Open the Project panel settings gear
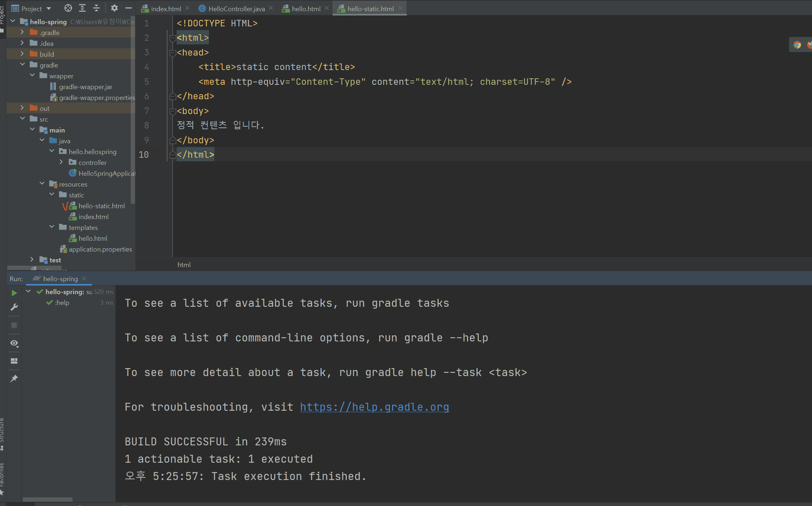812x506 pixels. click(x=114, y=8)
